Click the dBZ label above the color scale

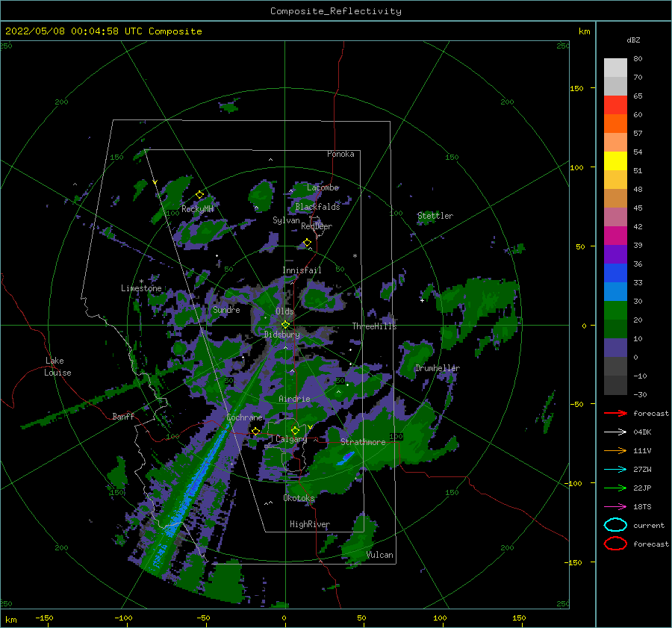pyautogui.click(x=633, y=40)
